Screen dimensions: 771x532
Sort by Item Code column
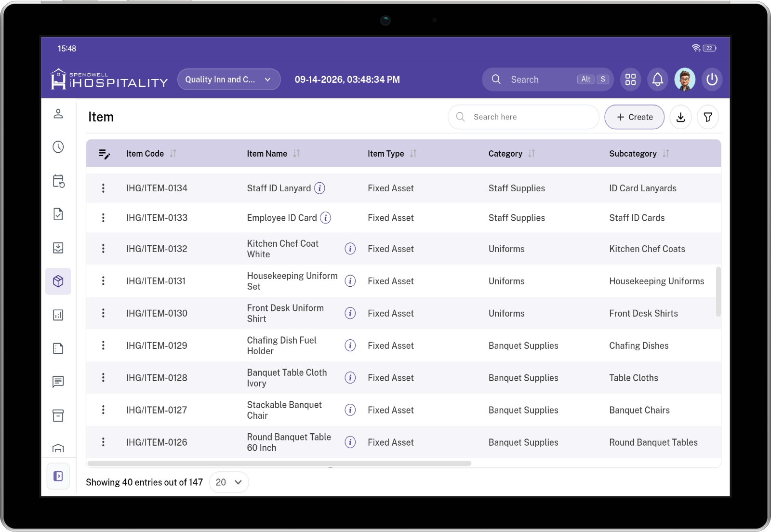[x=173, y=154]
